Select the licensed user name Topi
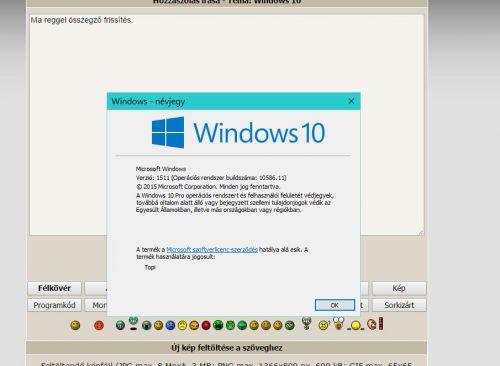 pyautogui.click(x=150, y=267)
